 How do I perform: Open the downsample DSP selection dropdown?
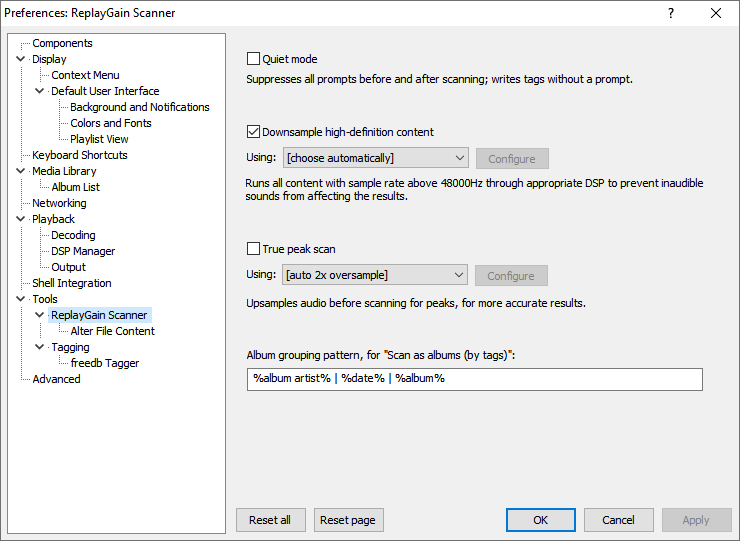pyautogui.click(x=375, y=158)
